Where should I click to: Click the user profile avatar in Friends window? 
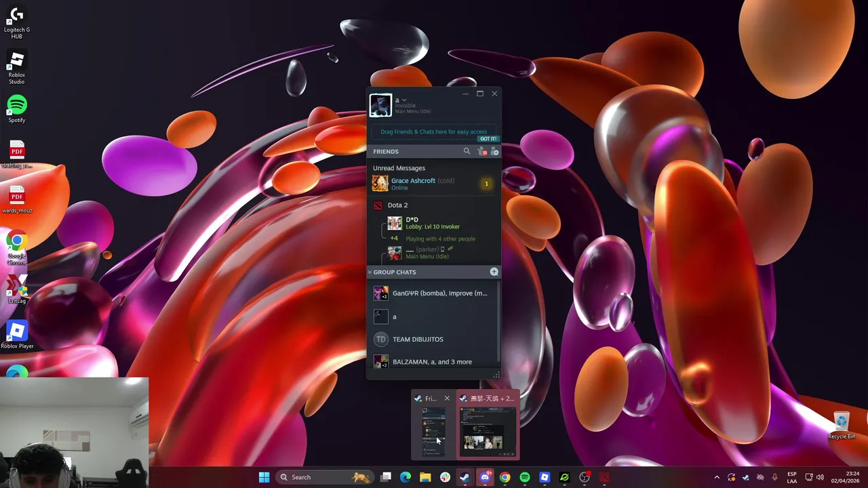380,105
